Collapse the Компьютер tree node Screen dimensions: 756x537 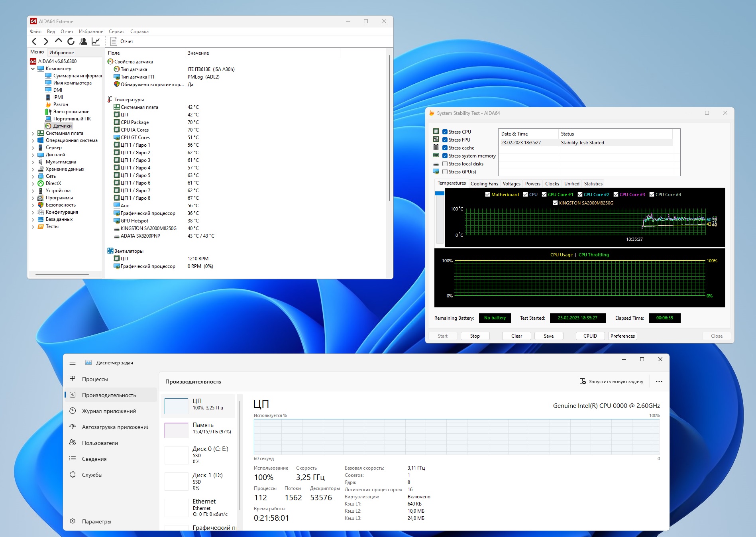33,69
